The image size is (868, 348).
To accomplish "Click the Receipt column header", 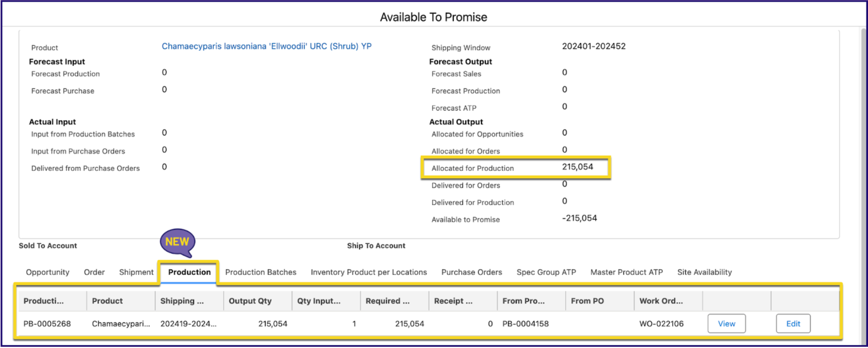I will [x=463, y=301].
